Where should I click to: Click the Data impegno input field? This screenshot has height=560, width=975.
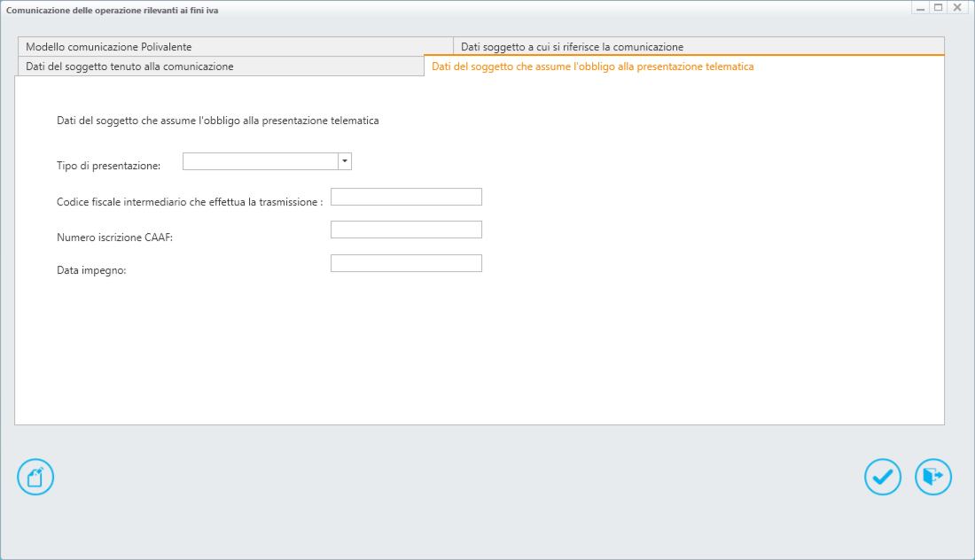point(406,263)
